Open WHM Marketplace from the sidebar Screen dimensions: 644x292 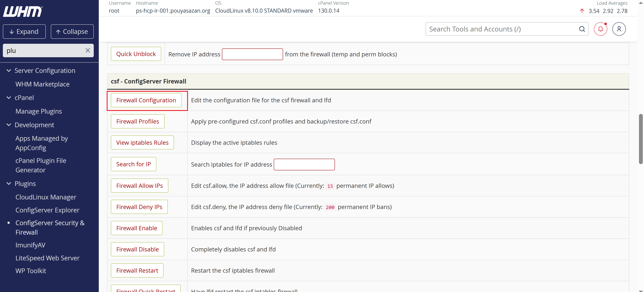click(42, 84)
